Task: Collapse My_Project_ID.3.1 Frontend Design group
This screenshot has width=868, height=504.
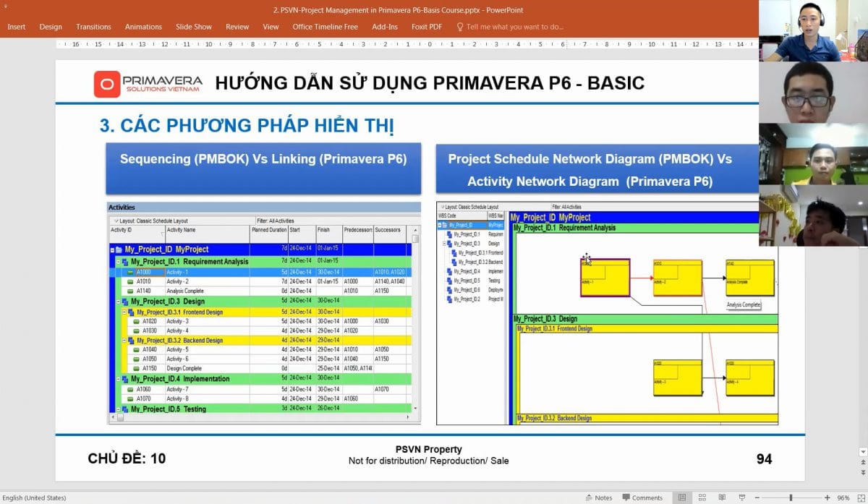Action: point(124,312)
